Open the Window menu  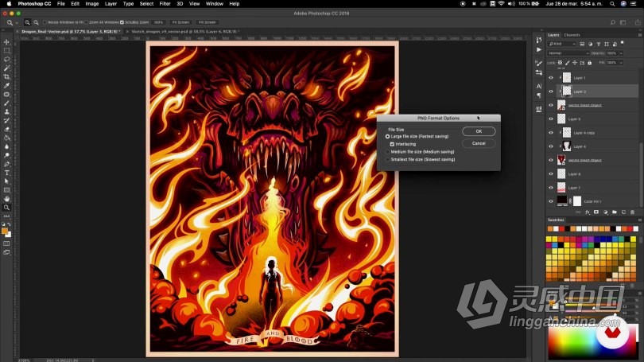click(215, 4)
